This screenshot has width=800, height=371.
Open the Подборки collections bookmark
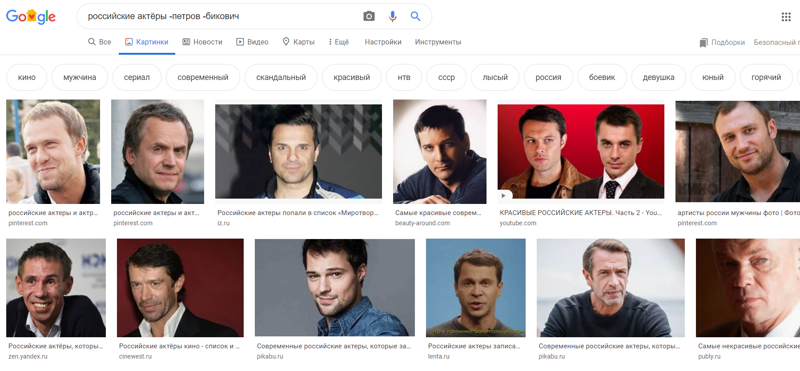click(x=722, y=42)
